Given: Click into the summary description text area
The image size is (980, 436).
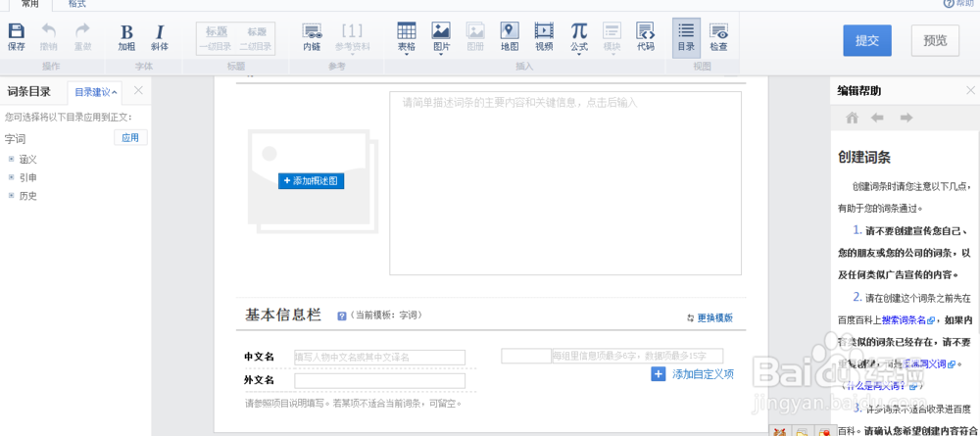Looking at the screenshot, I should tap(565, 183).
